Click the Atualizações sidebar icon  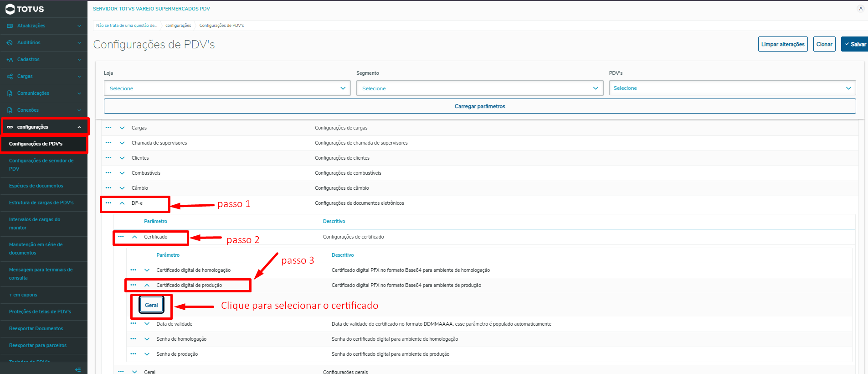[x=10, y=26]
